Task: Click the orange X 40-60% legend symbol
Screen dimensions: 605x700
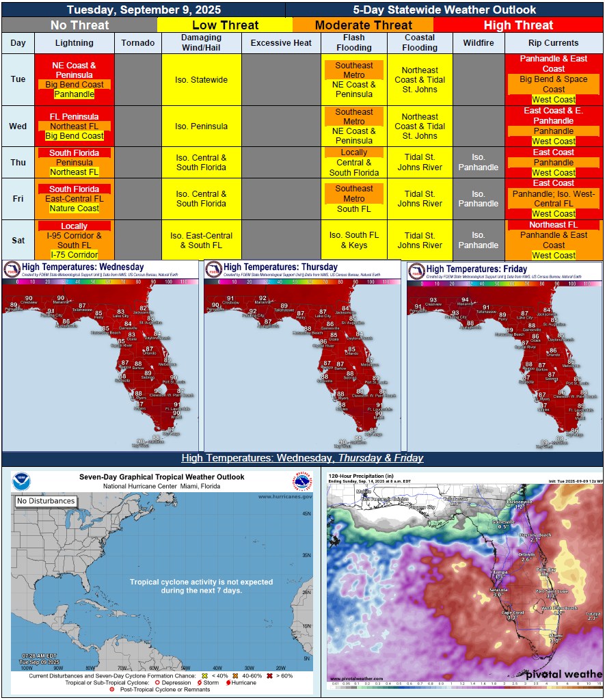Action: (x=234, y=675)
